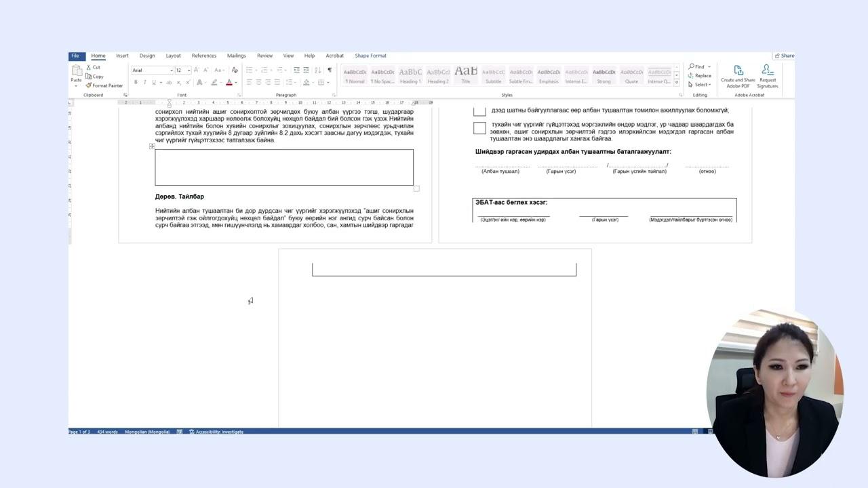Apply italic formatting
868x488 pixels.
click(x=144, y=82)
